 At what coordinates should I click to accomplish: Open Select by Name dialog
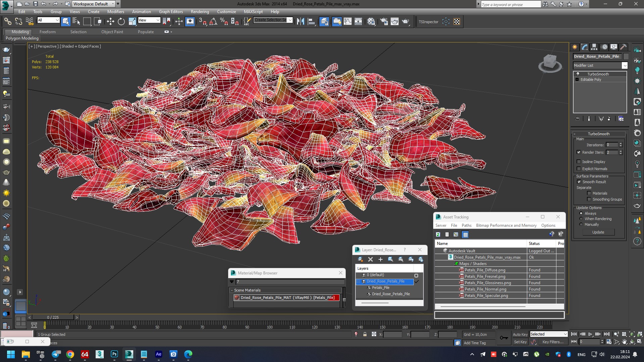(x=76, y=21)
